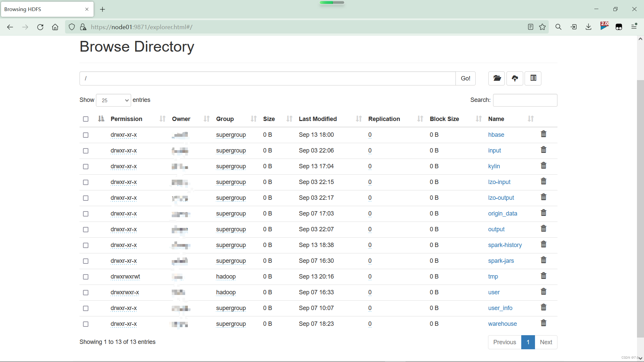Click the upload/put file icon
Screen dimensions: 644x362
click(515, 78)
